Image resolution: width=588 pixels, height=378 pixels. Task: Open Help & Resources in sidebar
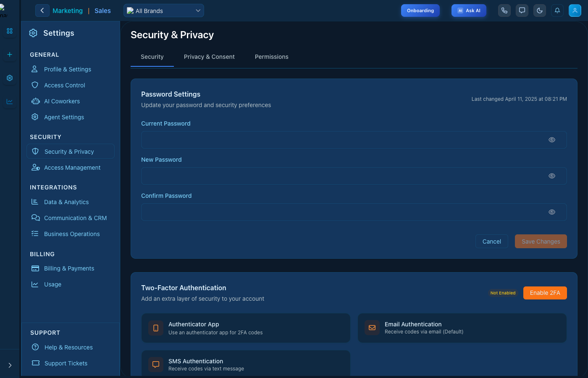(71, 347)
